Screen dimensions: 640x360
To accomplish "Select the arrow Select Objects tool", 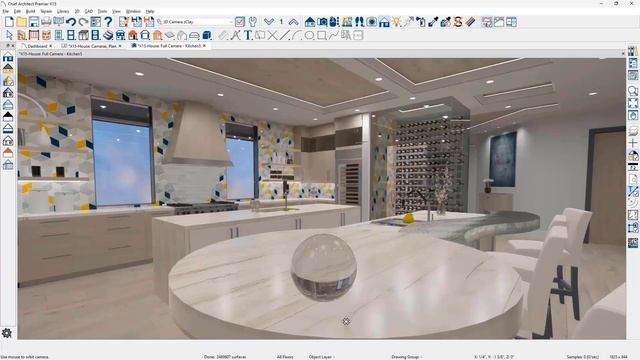I will [x=9, y=35].
